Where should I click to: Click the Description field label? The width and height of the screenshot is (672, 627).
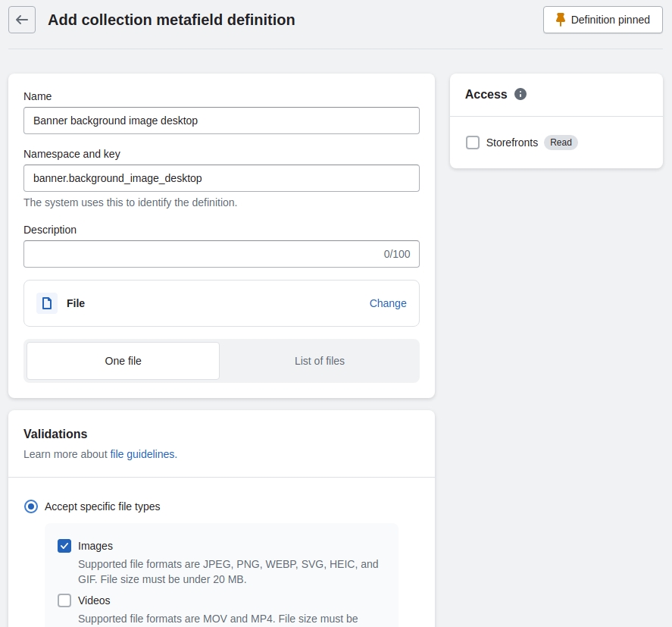coord(50,230)
